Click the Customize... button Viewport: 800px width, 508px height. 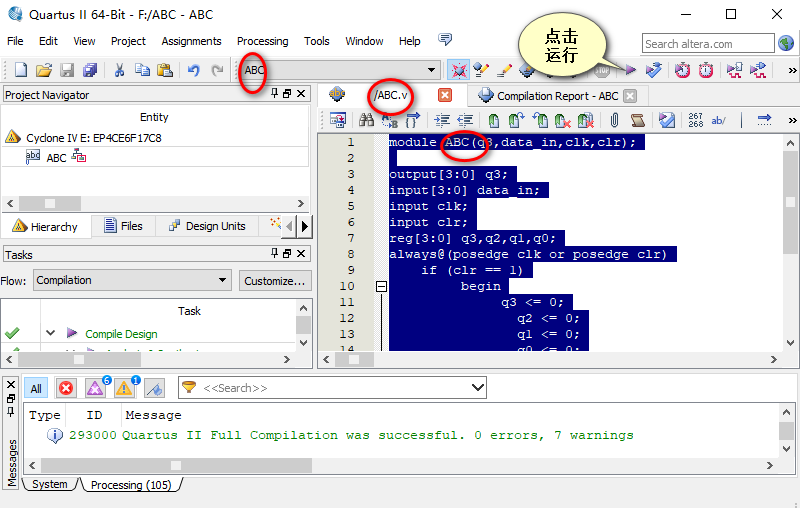[x=274, y=281]
